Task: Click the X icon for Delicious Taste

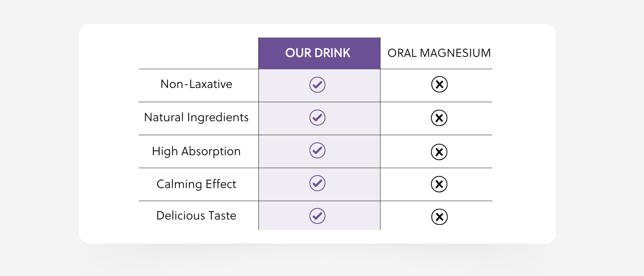Action: [439, 217]
